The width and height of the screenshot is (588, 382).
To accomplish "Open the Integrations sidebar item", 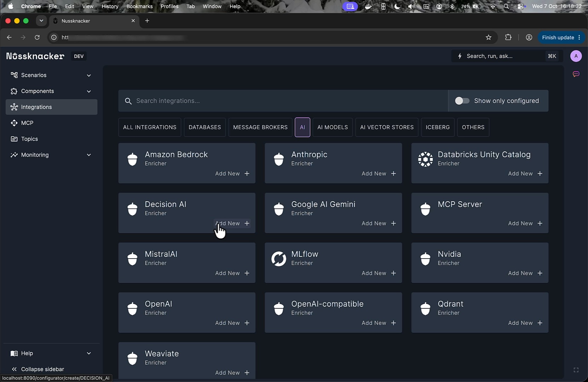I will 52,107.
